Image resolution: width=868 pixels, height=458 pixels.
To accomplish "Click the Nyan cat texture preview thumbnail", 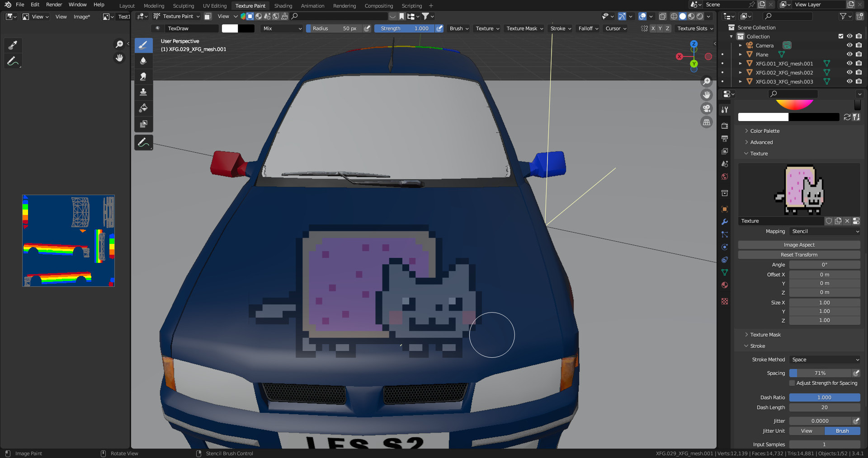I will [x=799, y=190].
